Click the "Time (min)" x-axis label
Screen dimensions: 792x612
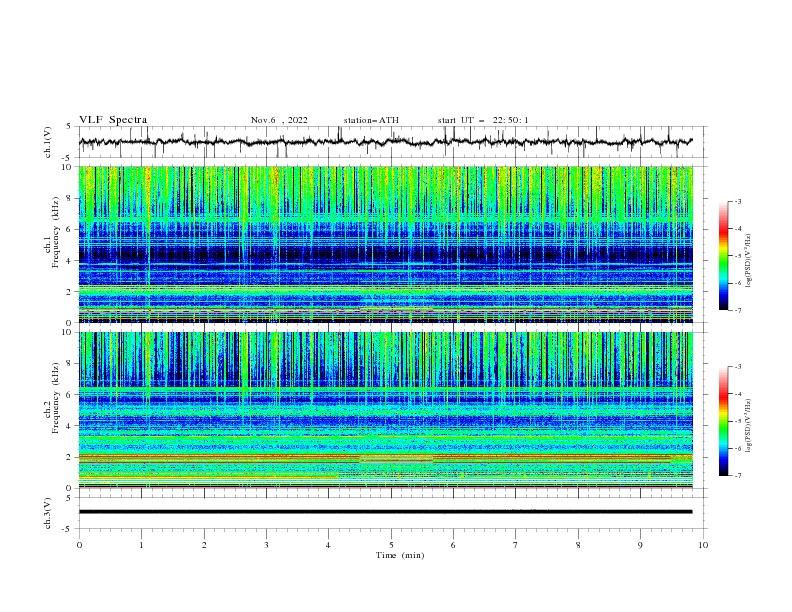coord(400,555)
